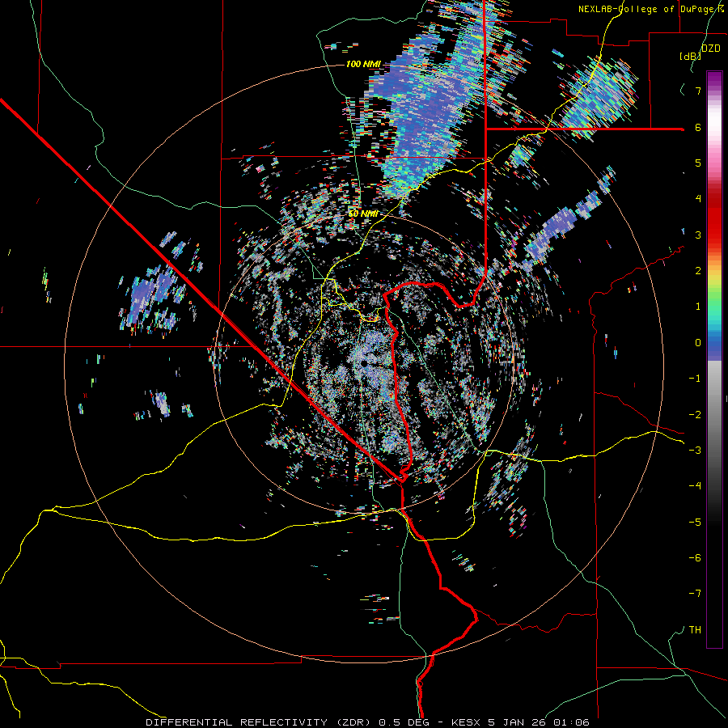The height and width of the screenshot is (728, 728).
Task: Click the [dB] units label
Action: pos(691,56)
